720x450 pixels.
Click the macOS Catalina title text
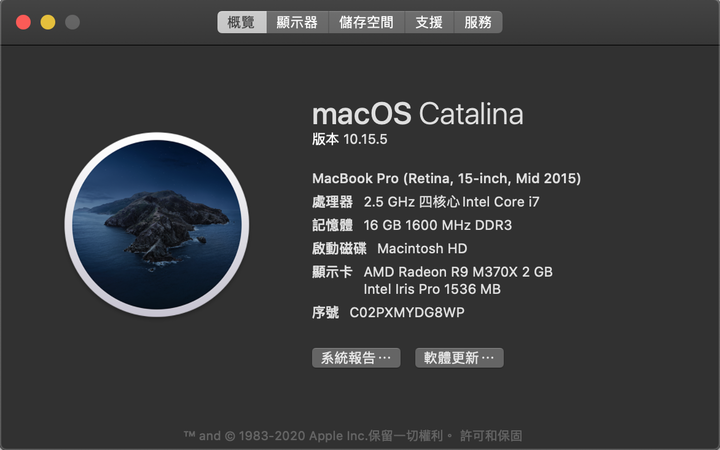coord(417,114)
